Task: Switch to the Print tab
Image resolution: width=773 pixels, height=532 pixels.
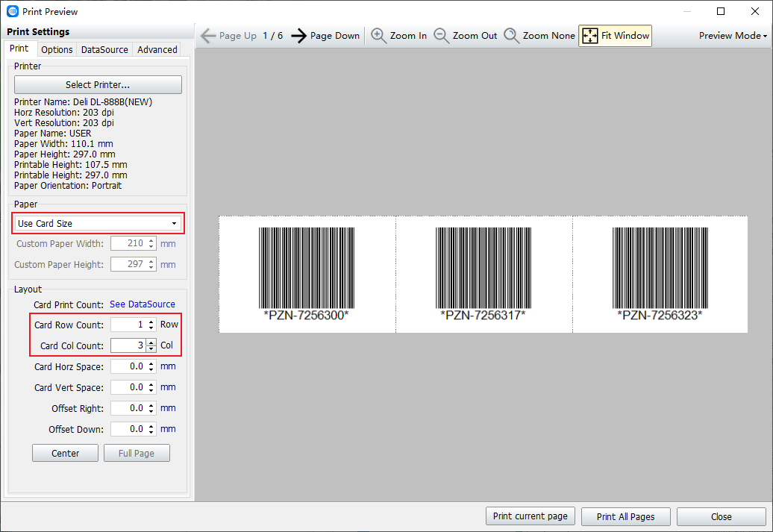Action: point(19,48)
